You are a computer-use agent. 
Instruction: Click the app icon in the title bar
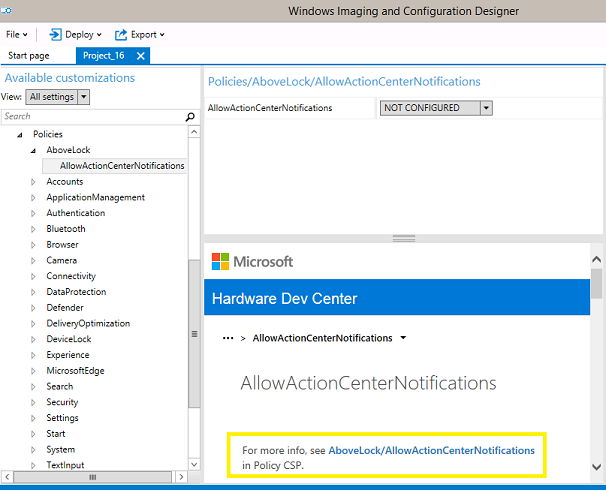[6, 10]
